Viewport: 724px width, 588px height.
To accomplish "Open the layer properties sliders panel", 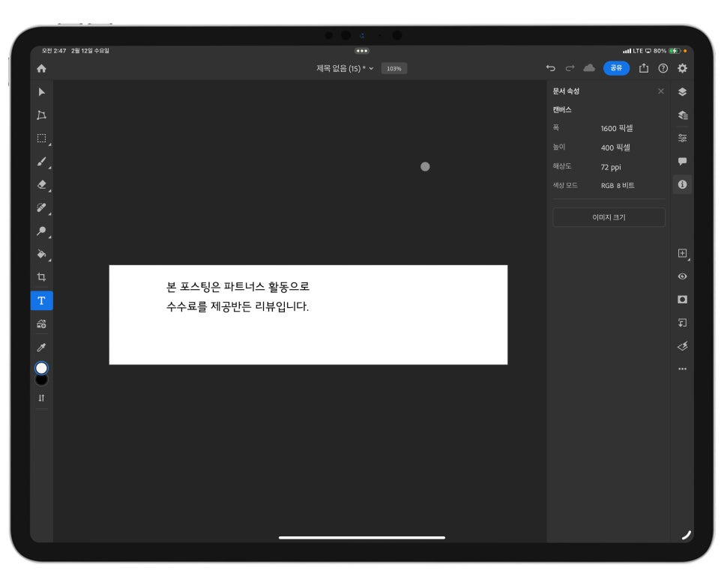I will [x=683, y=138].
